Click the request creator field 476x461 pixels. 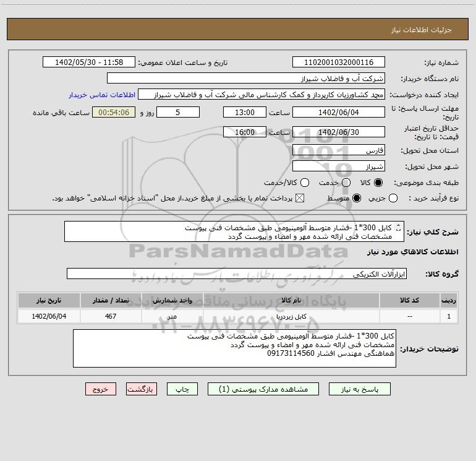(x=261, y=95)
